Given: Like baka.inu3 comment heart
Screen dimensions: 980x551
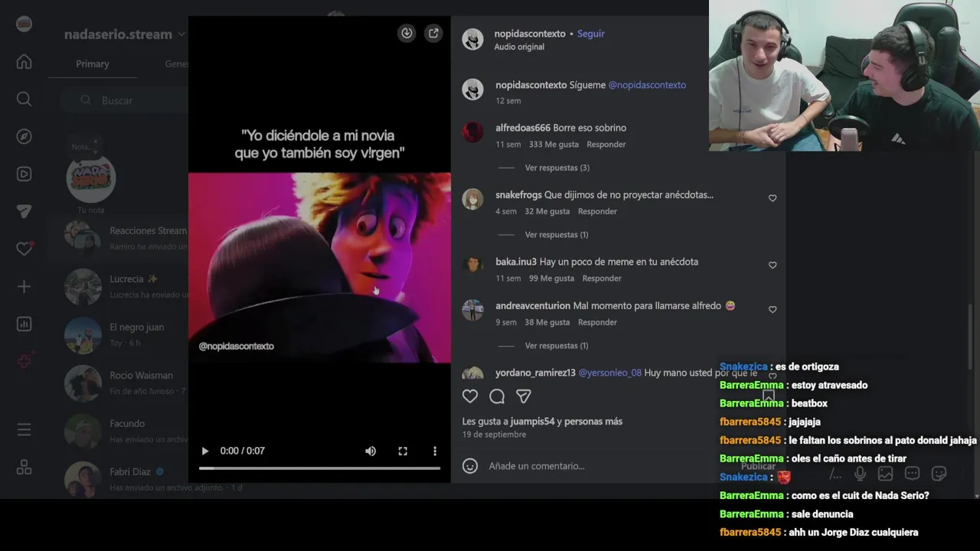Looking at the screenshot, I should (x=773, y=265).
